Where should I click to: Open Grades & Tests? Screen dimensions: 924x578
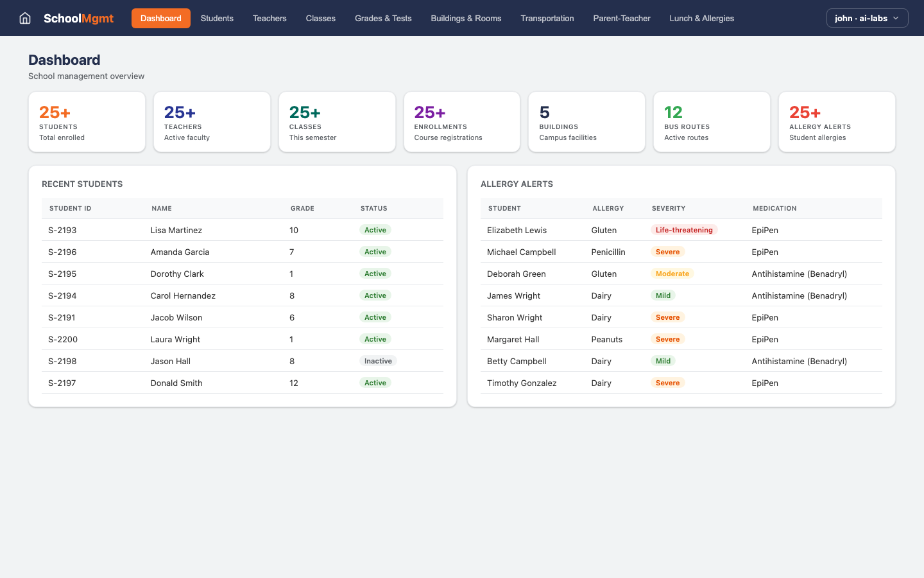point(382,18)
